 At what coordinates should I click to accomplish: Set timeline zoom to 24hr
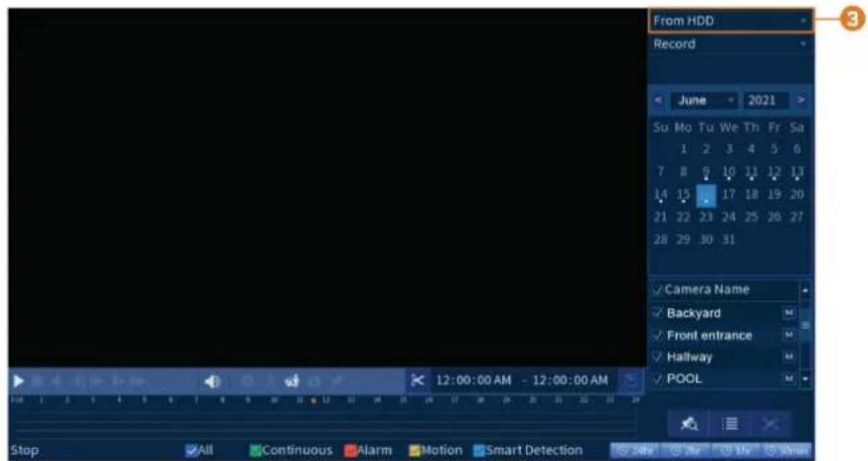click(x=635, y=450)
